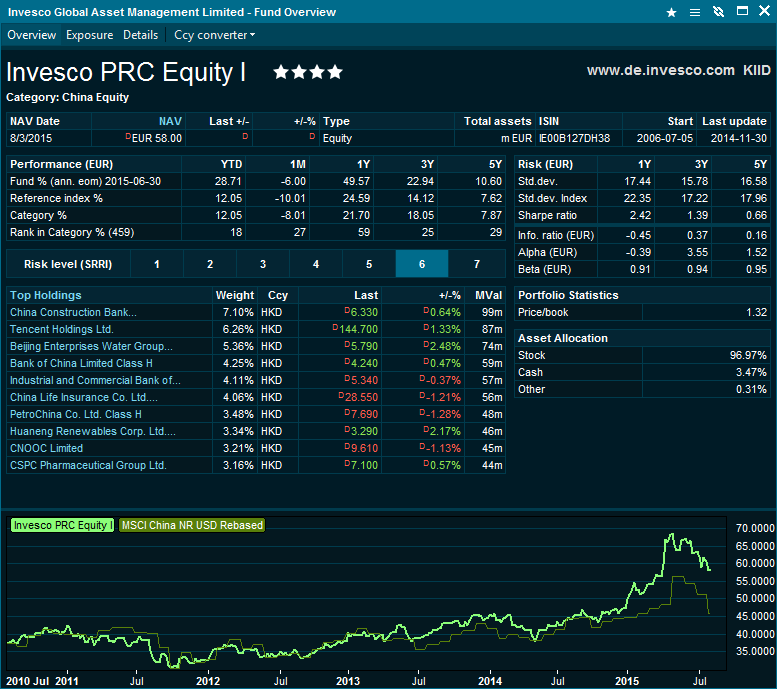The image size is (777, 689).
Task: Open Huaneng Renewables Corp. holding
Action: coord(93,431)
